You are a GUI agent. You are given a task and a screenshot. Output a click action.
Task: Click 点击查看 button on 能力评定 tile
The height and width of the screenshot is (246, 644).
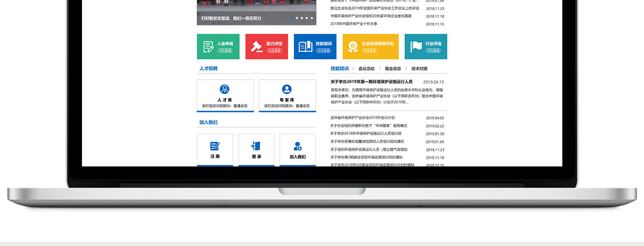tap(274, 50)
